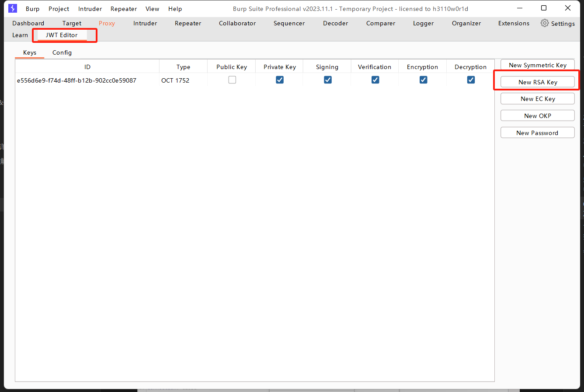Open the Decoder tab

[x=336, y=23]
